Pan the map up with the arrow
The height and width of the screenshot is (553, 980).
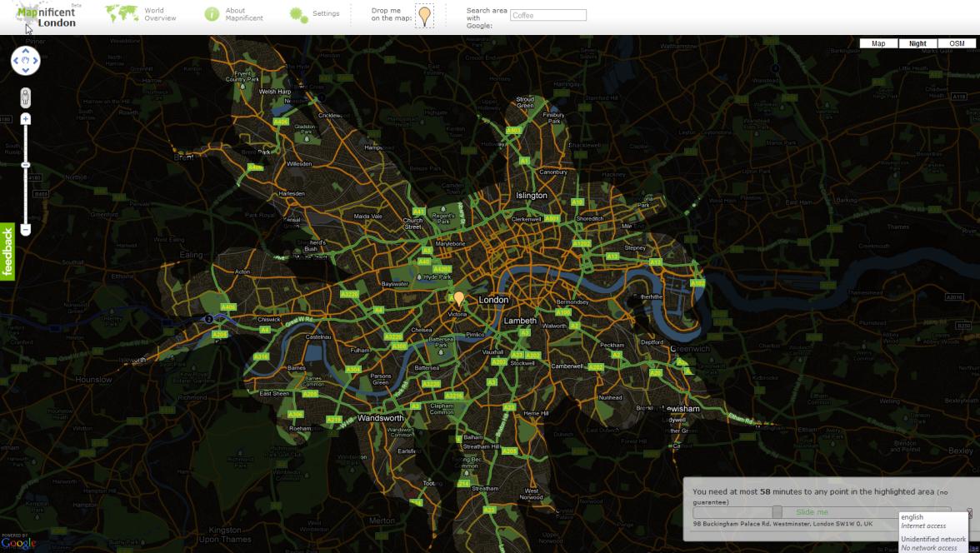[26, 50]
